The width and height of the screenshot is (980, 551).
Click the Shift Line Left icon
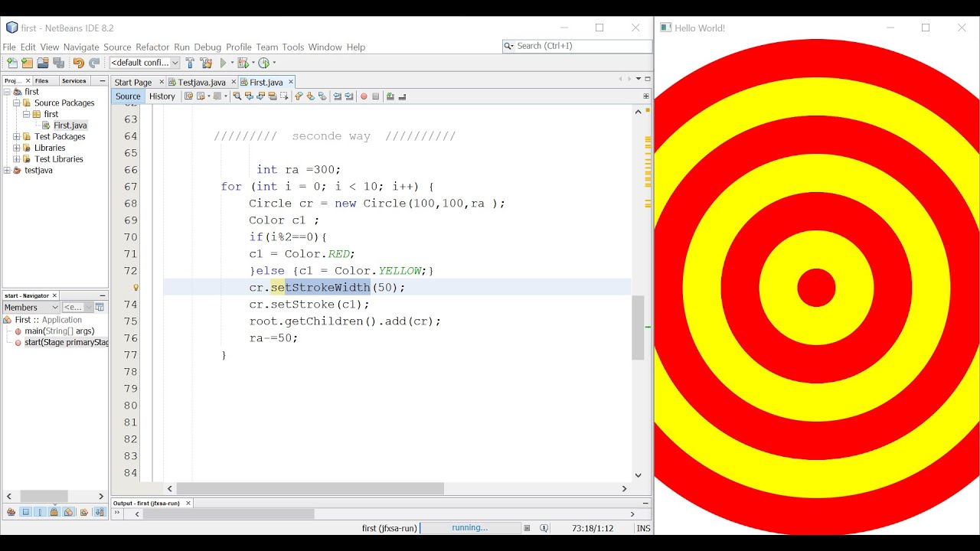(338, 96)
